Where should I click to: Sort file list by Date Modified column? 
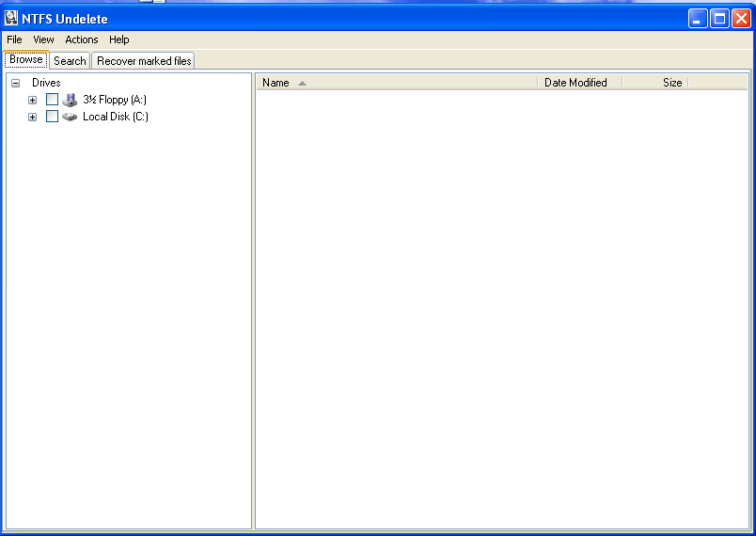pos(580,83)
